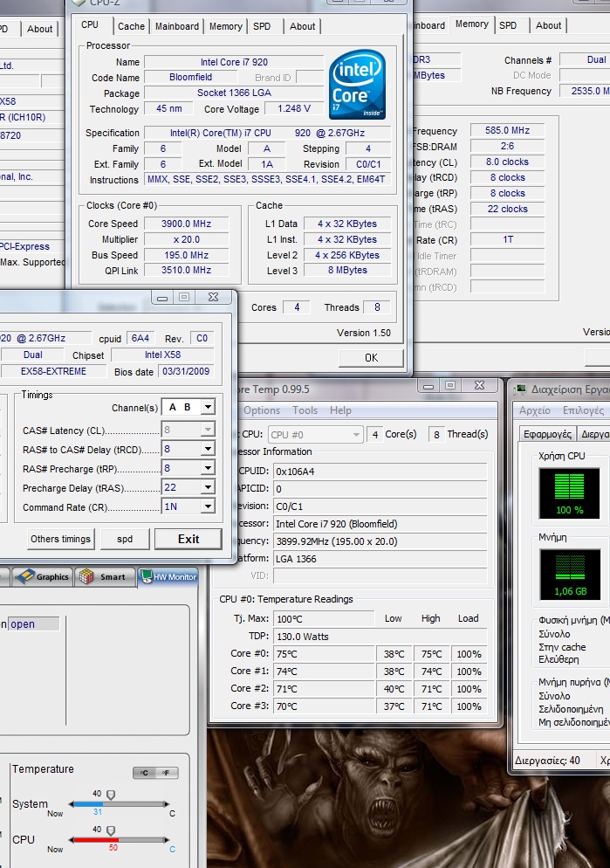Click the QPI Link value 3510.0 MHz
The width and height of the screenshot is (610, 868).
pyautogui.click(x=187, y=270)
